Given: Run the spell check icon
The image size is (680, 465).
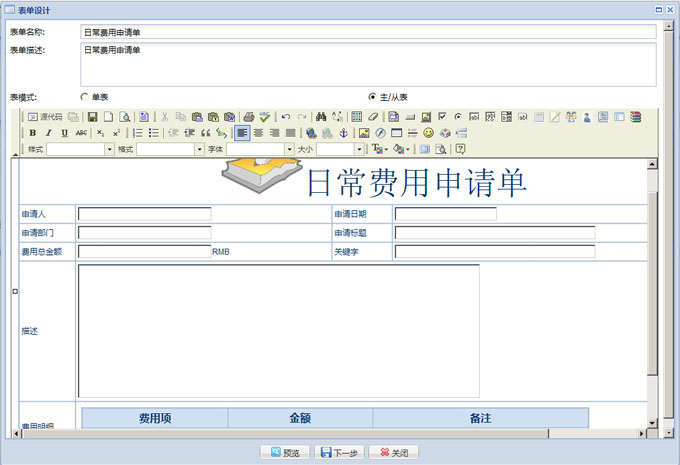Looking at the screenshot, I should [265, 117].
